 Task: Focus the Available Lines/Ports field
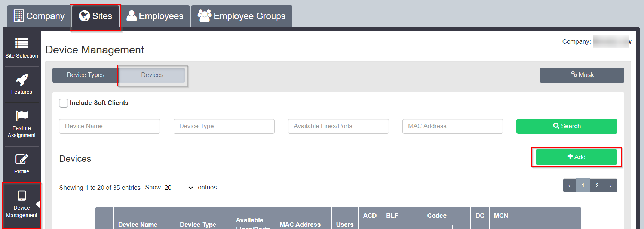tap(338, 126)
